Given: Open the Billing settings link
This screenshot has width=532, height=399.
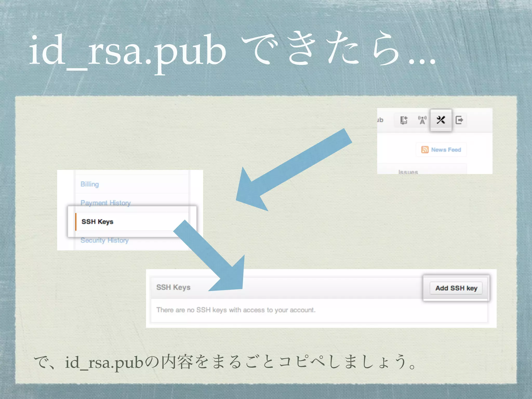Looking at the screenshot, I should pyautogui.click(x=90, y=184).
